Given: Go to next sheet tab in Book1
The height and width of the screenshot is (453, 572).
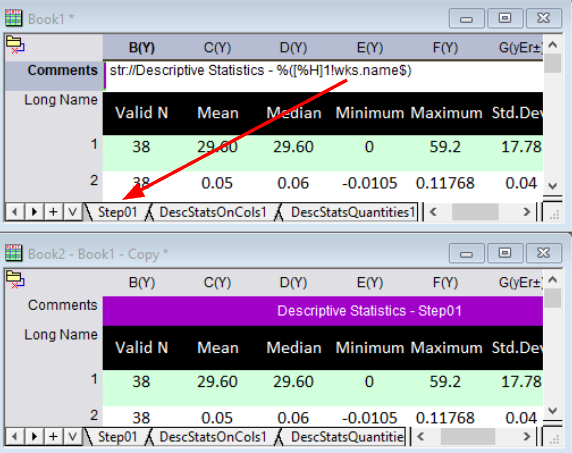Looking at the screenshot, I should click(34, 212).
